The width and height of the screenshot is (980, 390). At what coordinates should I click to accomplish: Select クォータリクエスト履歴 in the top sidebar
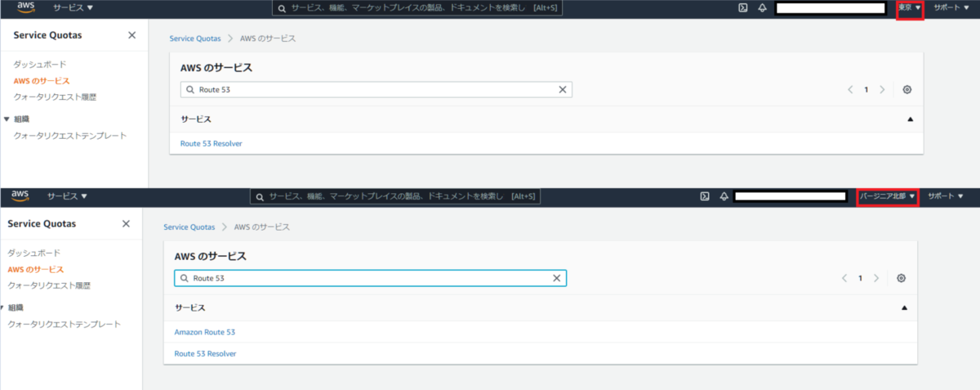(55, 97)
